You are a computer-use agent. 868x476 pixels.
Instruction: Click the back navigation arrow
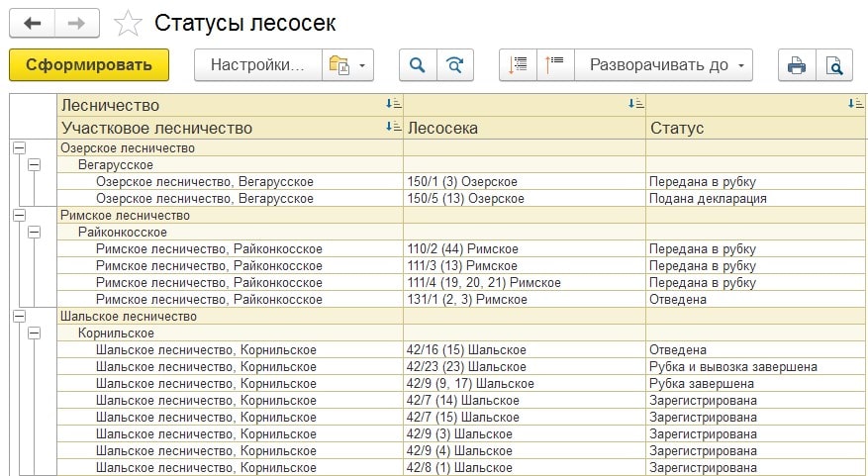click(32, 23)
